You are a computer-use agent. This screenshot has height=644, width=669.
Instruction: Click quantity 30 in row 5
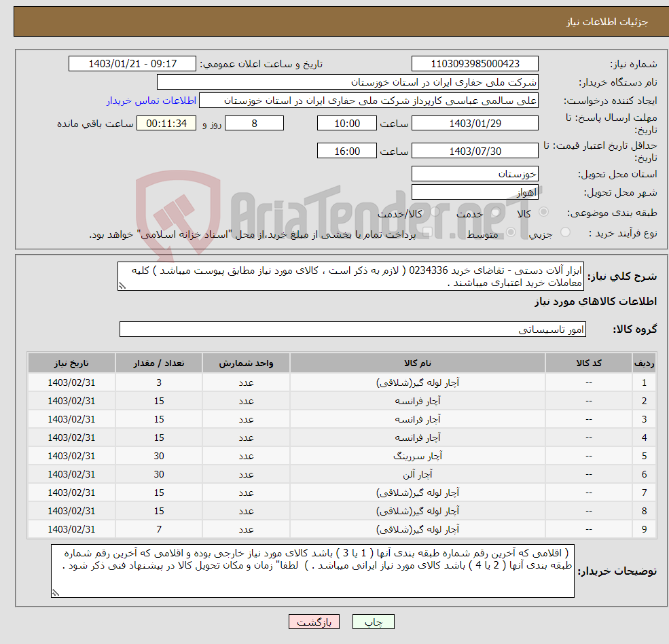pos(159,457)
